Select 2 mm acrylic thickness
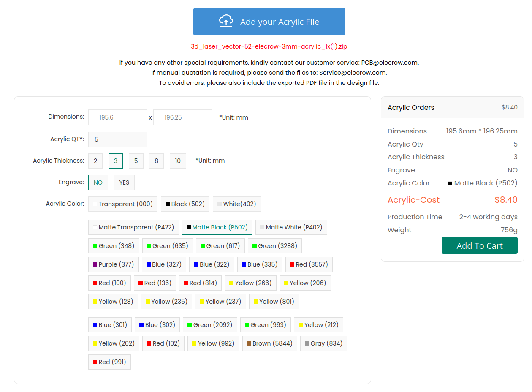Viewport: 532px width, 392px height. [95, 161]
